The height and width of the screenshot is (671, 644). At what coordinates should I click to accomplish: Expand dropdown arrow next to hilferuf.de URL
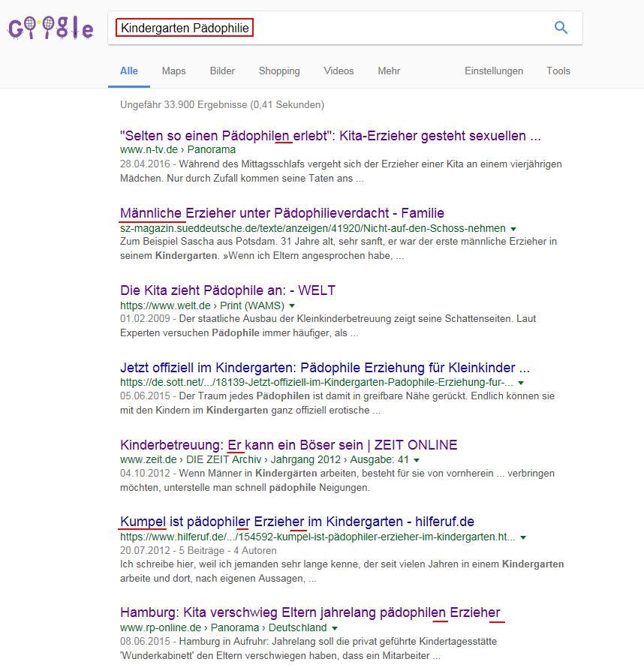(523, 537)
